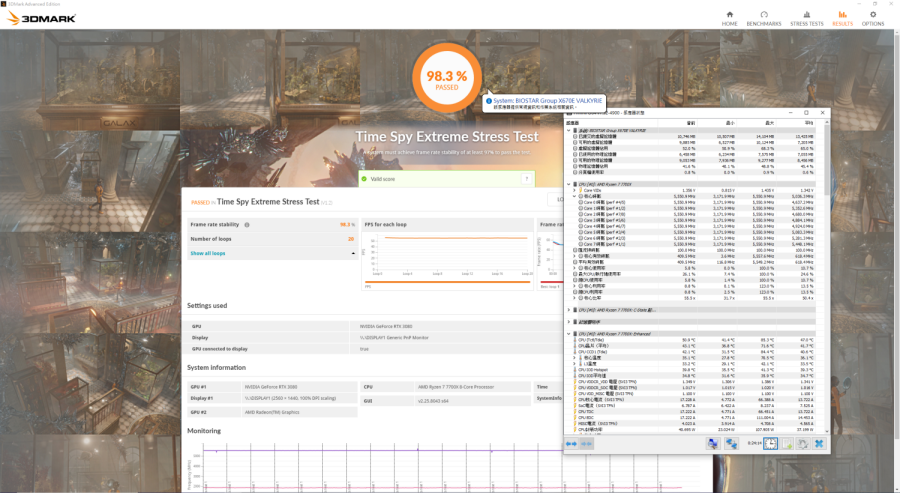Image resolution: width=900 pixels, height=493 pixels.
Task: Open the Benchmarks page in 3DMark
Action: click(x=763, y=18)
